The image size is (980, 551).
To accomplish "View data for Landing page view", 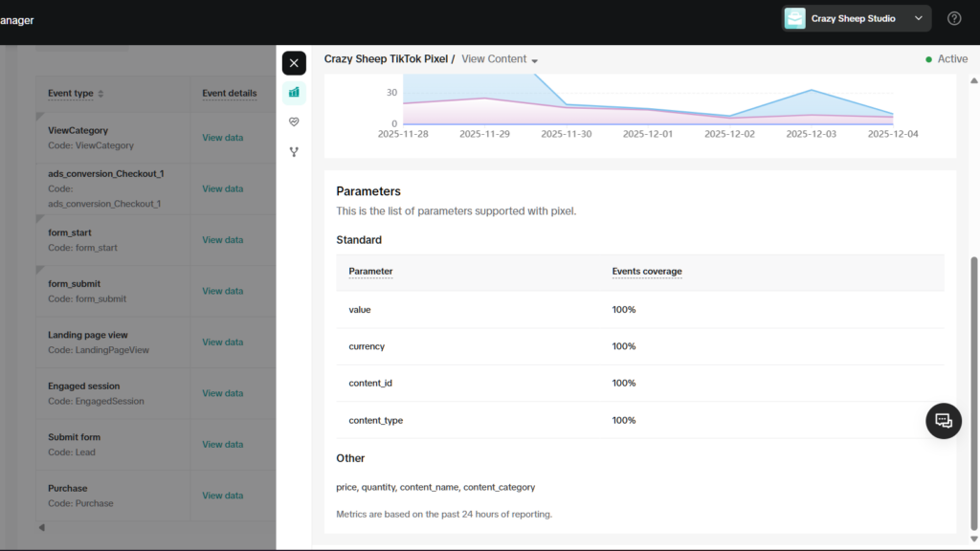I will click(222, 342).
